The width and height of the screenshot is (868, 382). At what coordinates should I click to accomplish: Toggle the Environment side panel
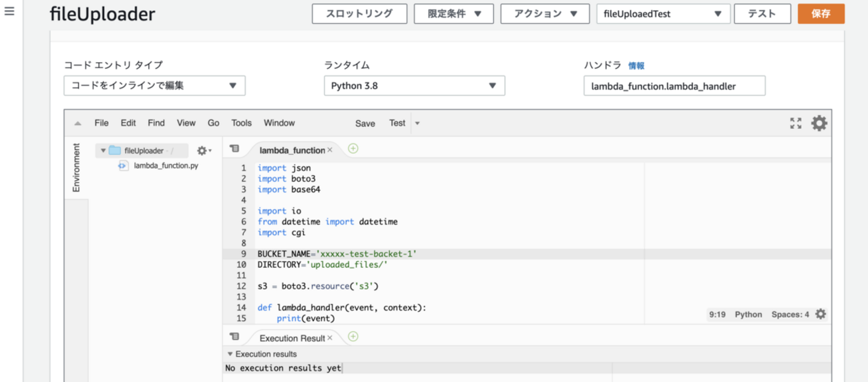coord(76,168)
